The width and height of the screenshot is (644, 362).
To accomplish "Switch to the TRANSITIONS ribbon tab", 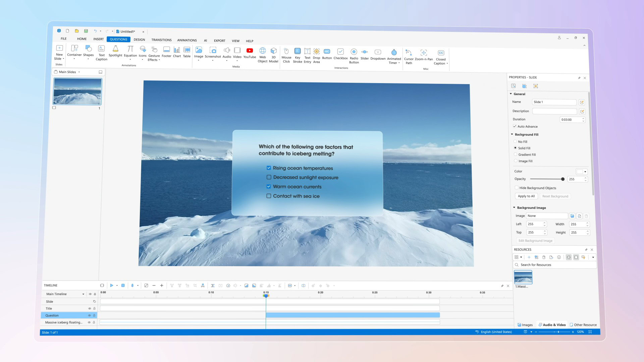I will 161,40.
